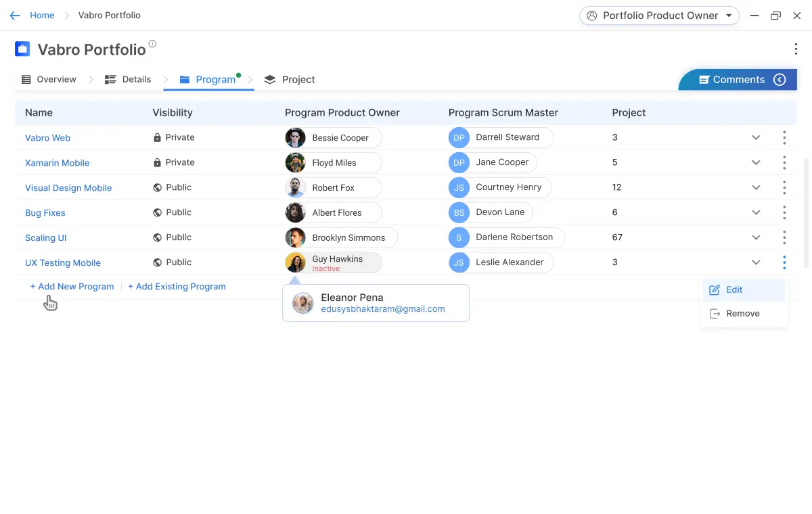The height and width of the screenshot is (514, 812).
Task: Collapse the Comments panel arrow icon
Action: point(780,80)
